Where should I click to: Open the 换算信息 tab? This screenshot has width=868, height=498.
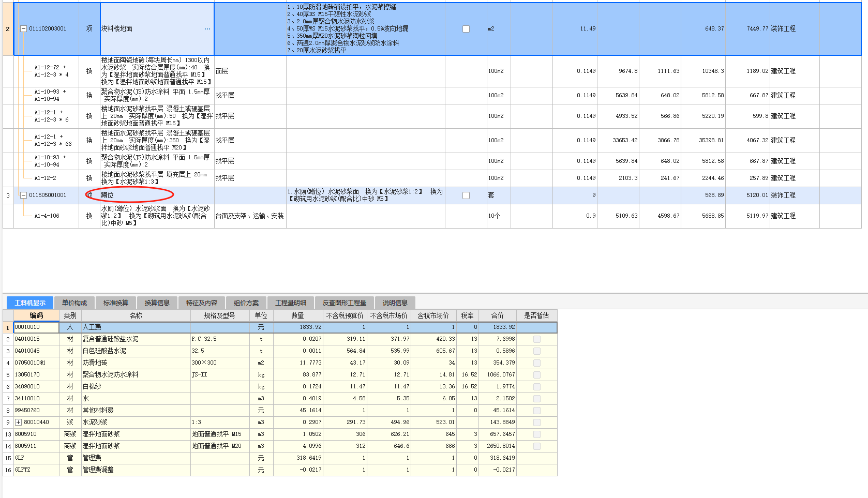157,303
